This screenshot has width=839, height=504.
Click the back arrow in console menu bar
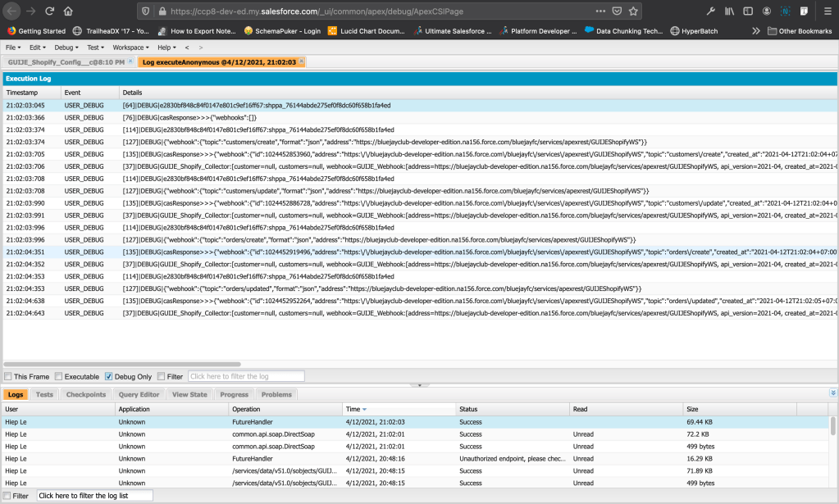click(187, 48)
